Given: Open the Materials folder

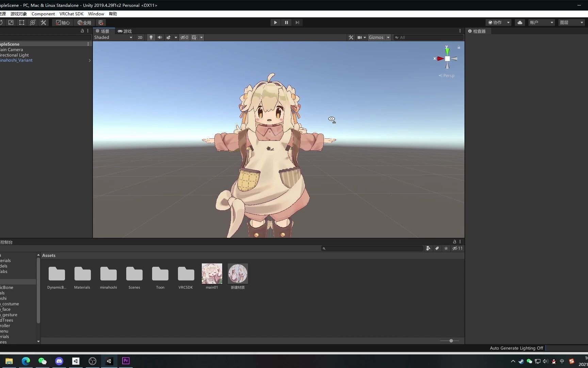Looking at the screenshot, I should tap(82, 277).
